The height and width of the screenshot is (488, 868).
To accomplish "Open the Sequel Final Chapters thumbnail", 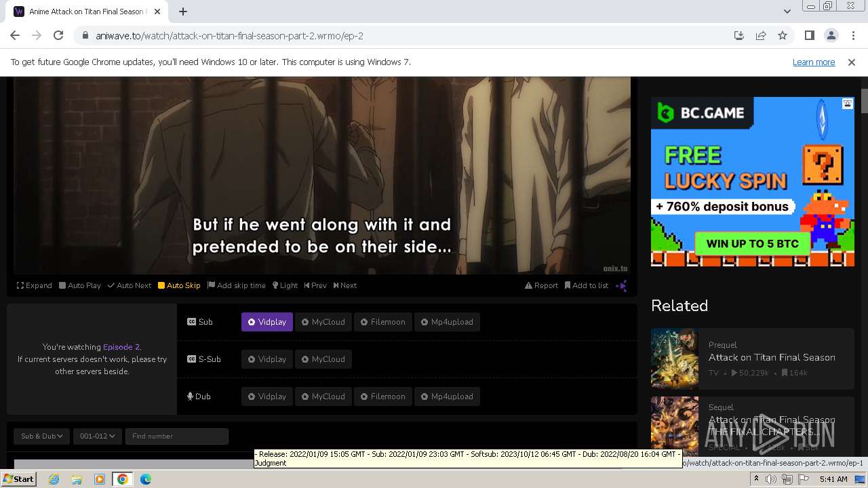I will pyautogui.click(x=675, y=426).
